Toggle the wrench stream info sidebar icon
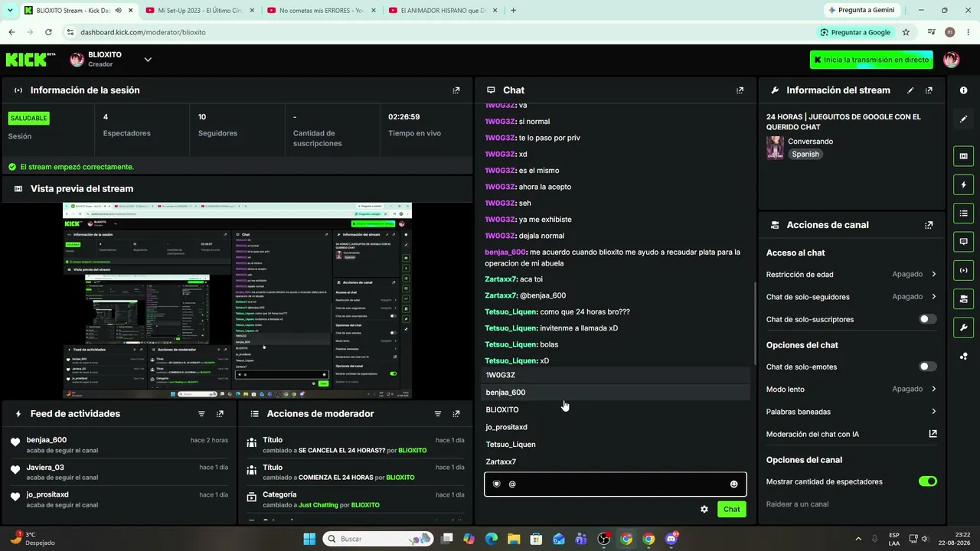The height and width of the screenshot is (551, 980). click(x=963, y=328)
